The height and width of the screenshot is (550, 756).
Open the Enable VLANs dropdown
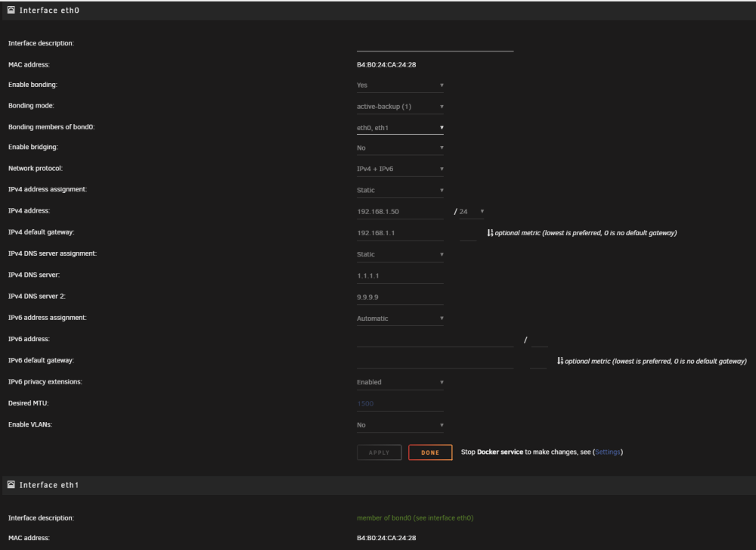click(x=400, y=425)
